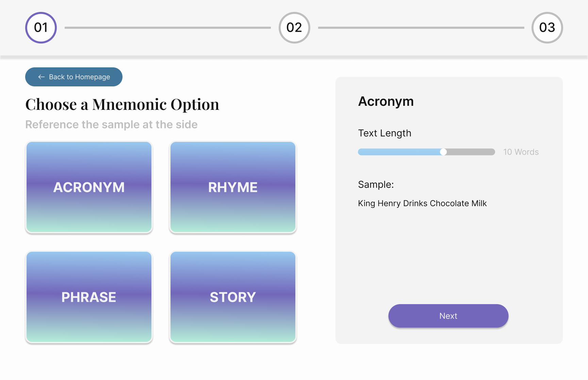Click the "Choose a Mnemonic Option" heading
This screenshot has height=380, width=588.
pos(122,104)
